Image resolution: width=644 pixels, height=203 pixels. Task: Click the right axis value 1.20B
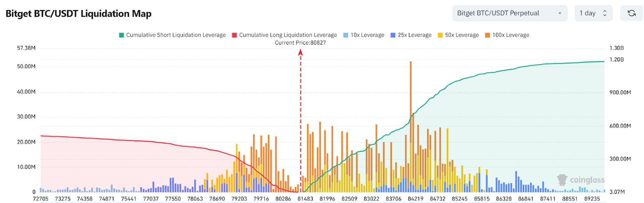point(616,60)
